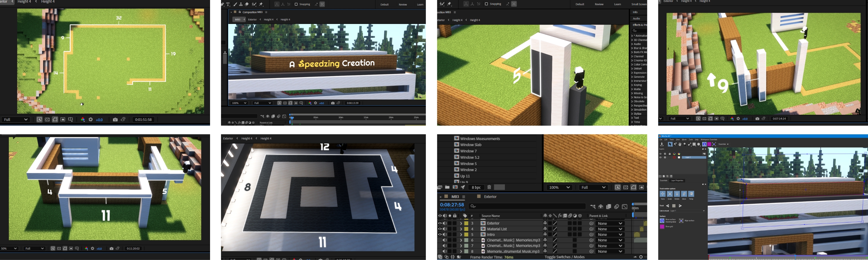This screenshot has height=260, width=868.
Task: Switch to the Small Screen workspace
Action: click(x=639, y=4)
